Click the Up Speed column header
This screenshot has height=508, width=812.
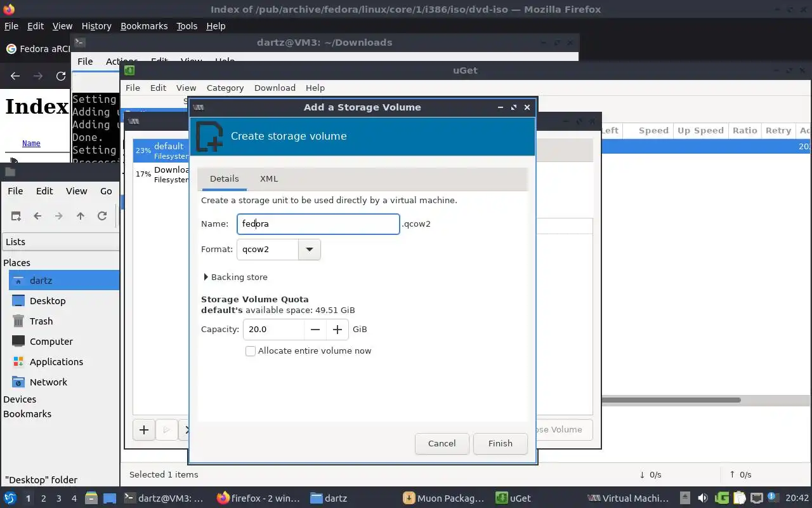pyautogui.click(x=700, y=130)
